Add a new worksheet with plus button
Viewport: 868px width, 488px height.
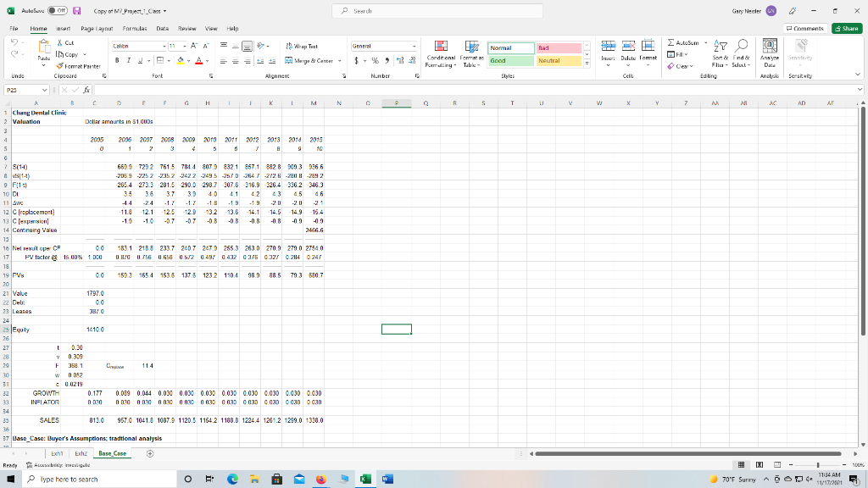pos(149,453)
